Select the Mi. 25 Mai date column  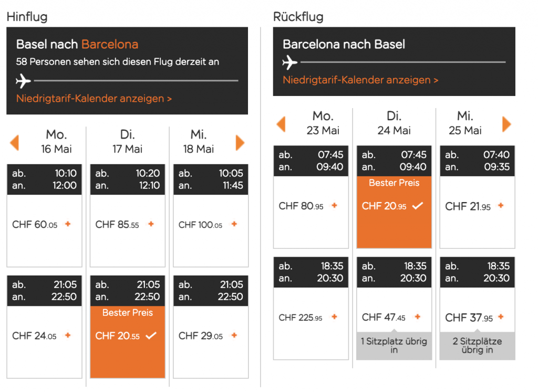coord(465,123)
